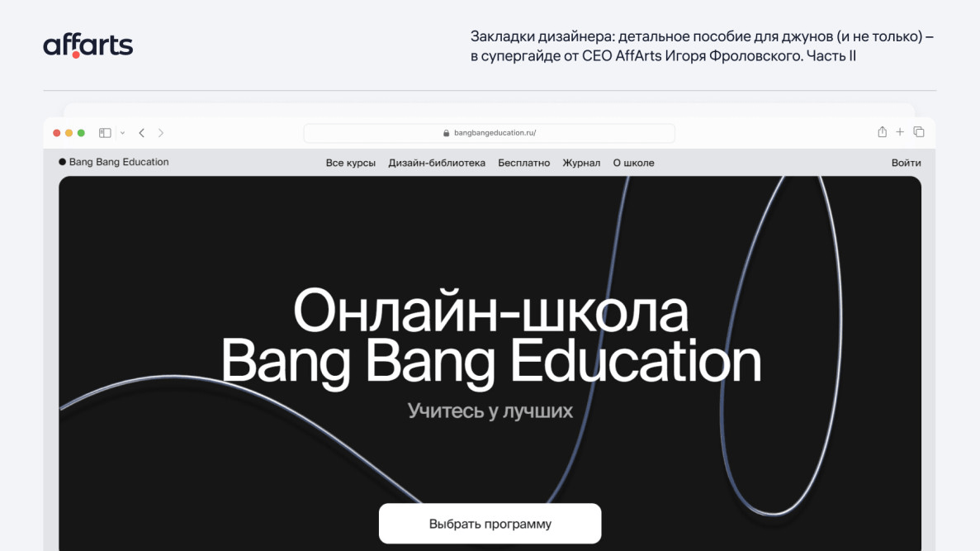
Task: Click the yellow minimize window dot
Action: 69,133
